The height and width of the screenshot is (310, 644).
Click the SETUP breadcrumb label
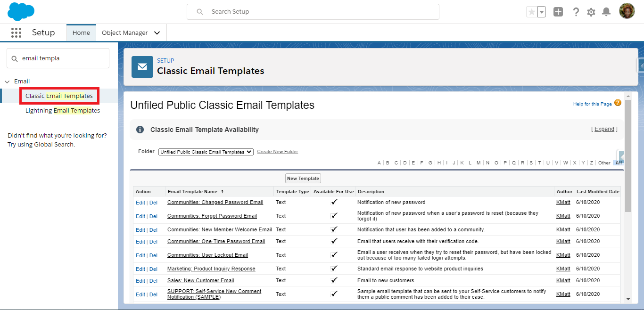165,60
